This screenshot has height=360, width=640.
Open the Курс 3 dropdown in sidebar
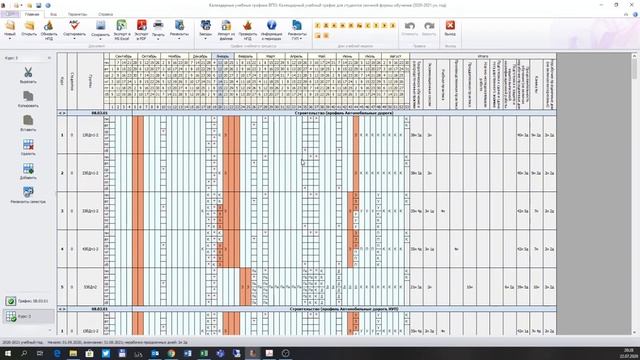pyautogui.click(x=28, y=58)
